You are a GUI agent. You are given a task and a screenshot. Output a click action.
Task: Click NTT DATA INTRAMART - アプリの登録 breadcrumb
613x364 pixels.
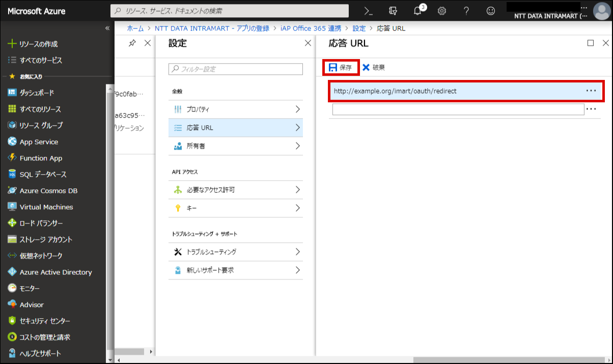coord(212,28)
